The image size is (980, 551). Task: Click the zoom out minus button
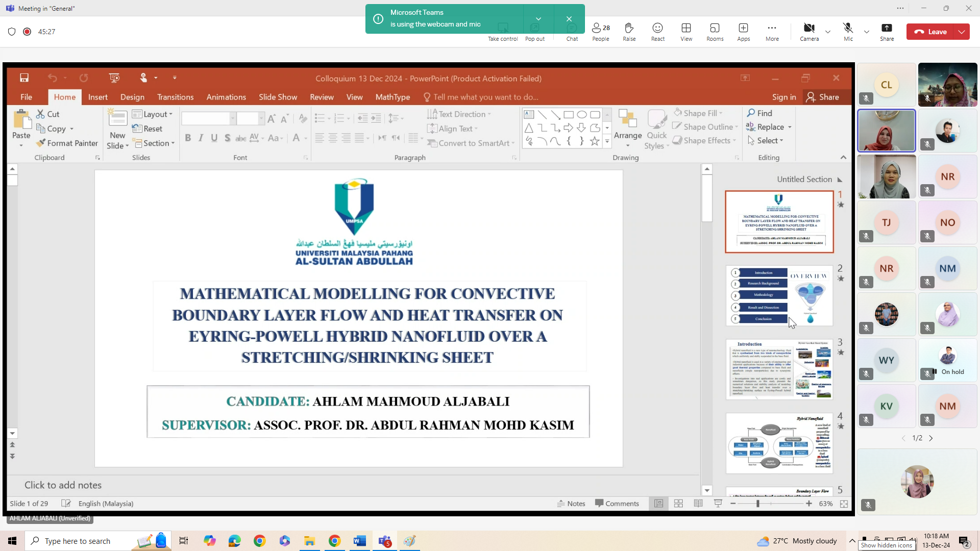(733, 504)
